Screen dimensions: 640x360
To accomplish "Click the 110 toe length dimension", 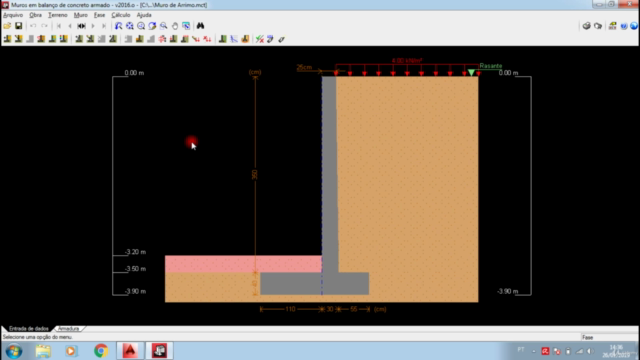I will point(290,309).
